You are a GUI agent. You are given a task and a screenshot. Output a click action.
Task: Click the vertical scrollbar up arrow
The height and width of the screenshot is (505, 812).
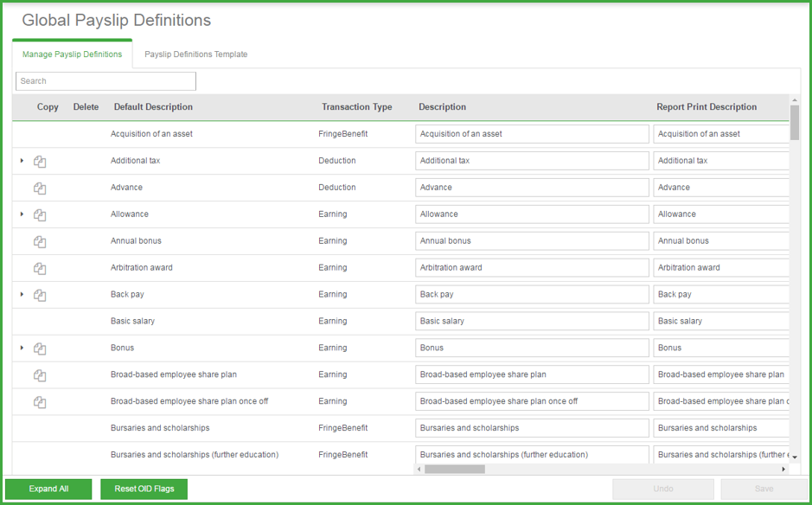point(795,99)
